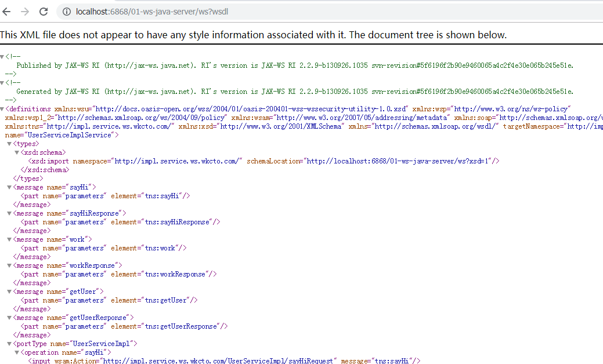The height and width of the screenshot is (364, 603).
Task: Collapse the first Published comment node
Action: click(x=2, y=57)
